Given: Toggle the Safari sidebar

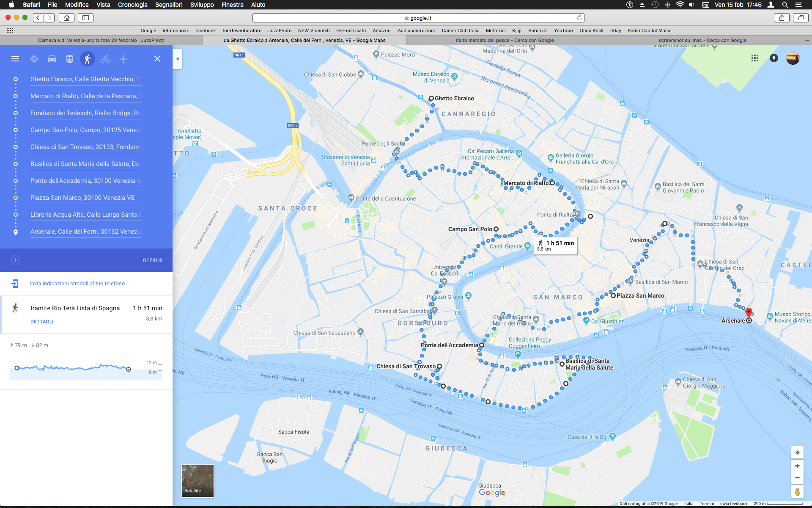Looking at the screenshot, I should tap(85, 18).
